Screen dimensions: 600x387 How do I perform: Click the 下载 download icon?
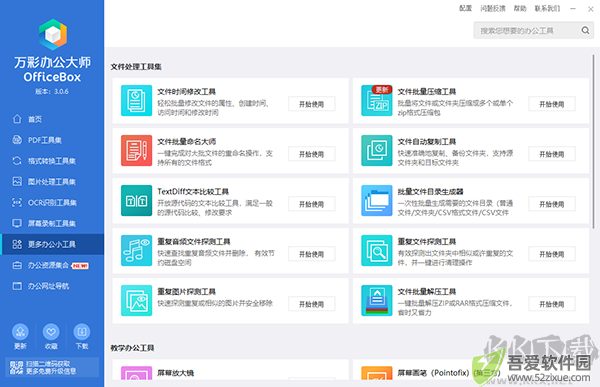click(x=82, y=332)
